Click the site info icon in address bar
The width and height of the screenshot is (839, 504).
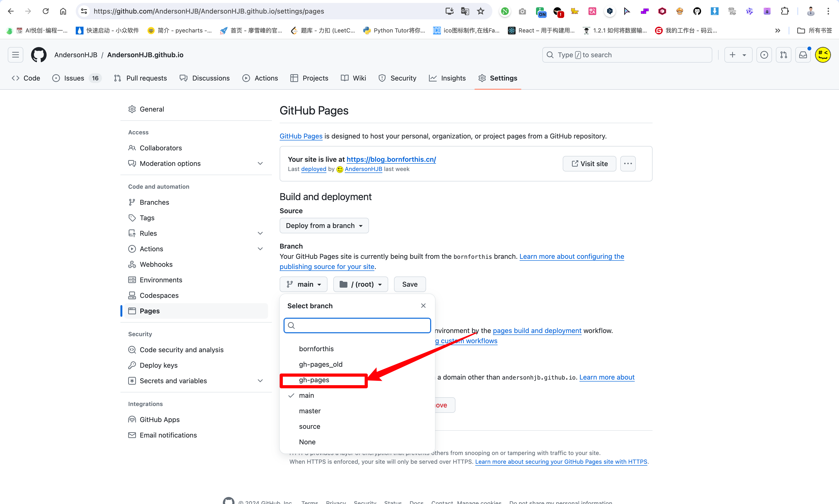click(84, 11)
